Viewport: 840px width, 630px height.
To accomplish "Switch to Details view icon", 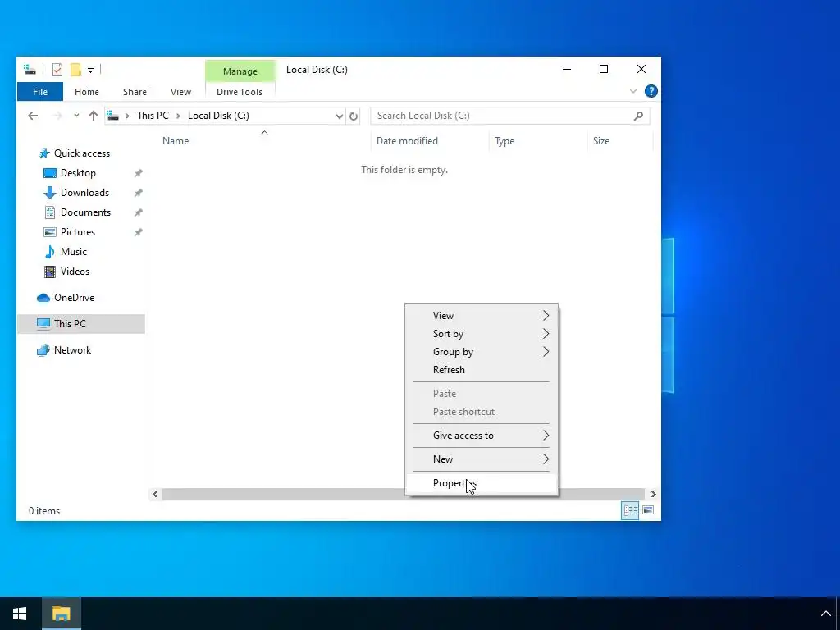I will coord(630,510).
